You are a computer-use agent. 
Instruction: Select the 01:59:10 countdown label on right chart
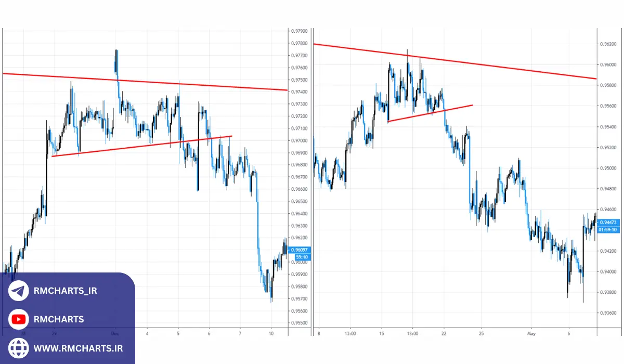(x=607, y=229)
